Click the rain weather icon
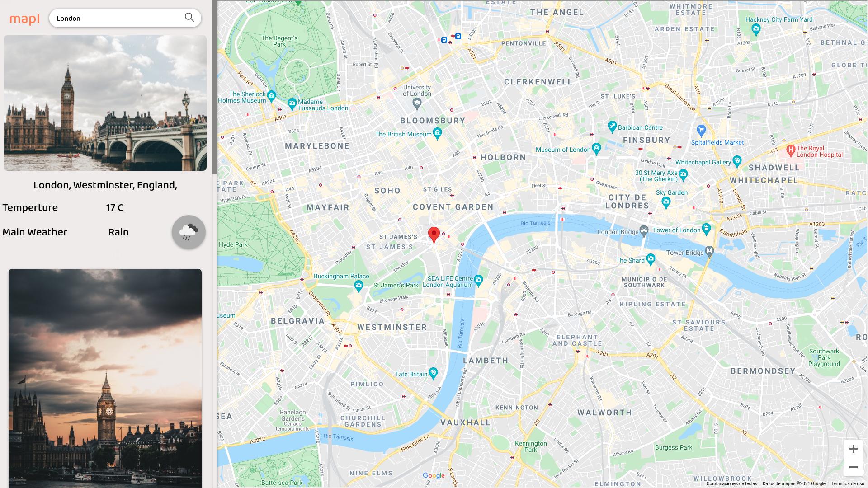 [189, 232]
